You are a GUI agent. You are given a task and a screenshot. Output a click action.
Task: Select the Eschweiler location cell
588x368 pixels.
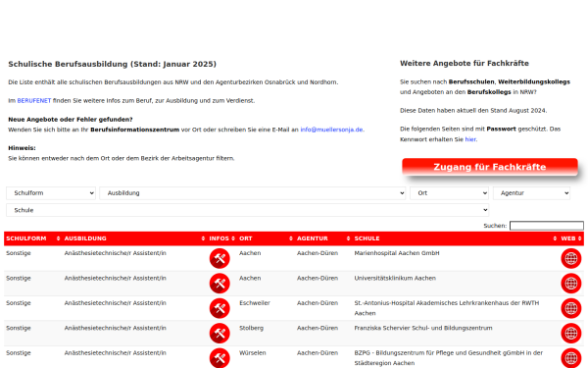(255, 303)
